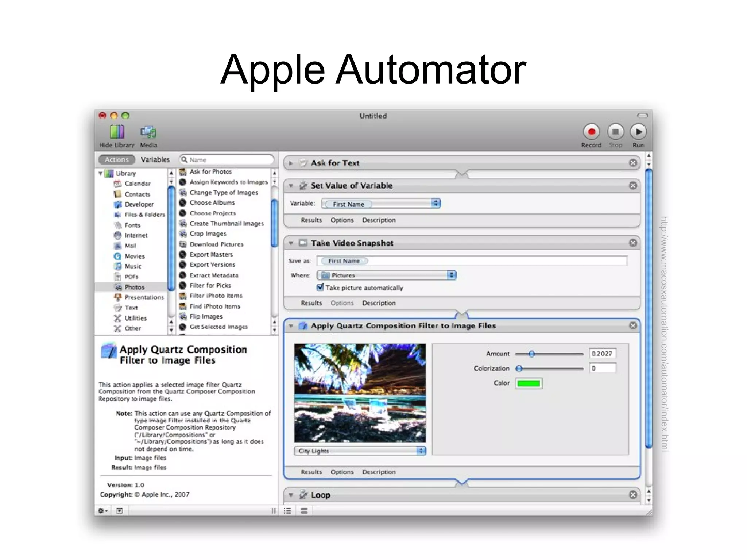Open the City Lights filter dropdown
747x560 pixels.
click(x=360, y=451)
